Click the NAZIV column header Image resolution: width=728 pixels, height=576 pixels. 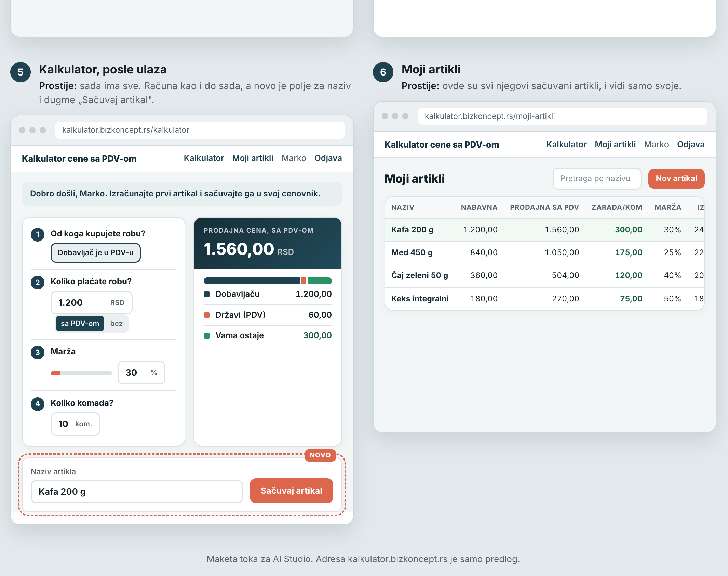(403, 207)
